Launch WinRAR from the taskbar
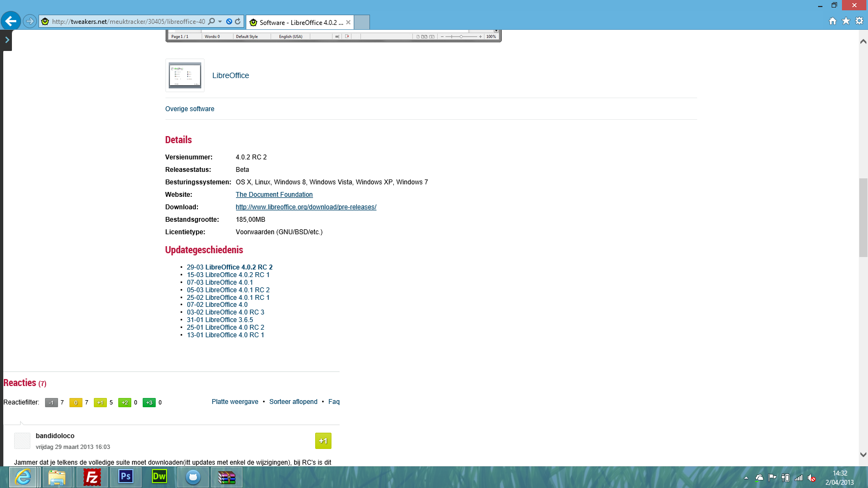The width and height of the screenshot is (868, 488). pos(227,477)
